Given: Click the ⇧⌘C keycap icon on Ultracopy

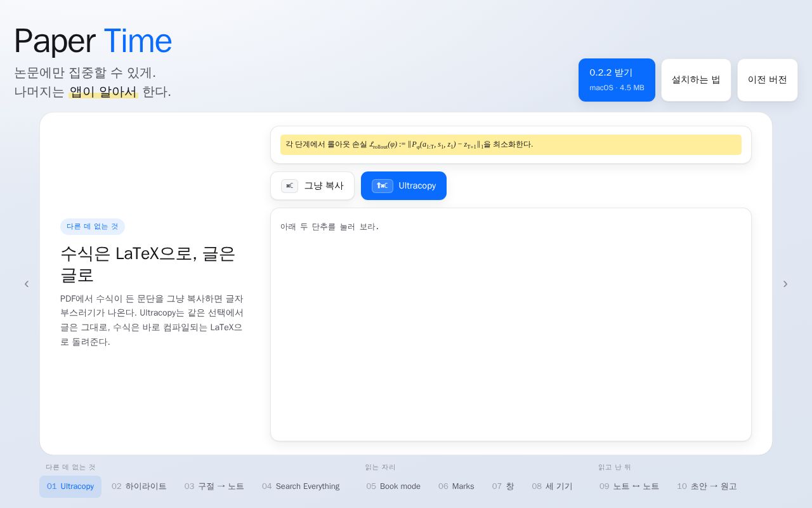Looking at the screenshot, I should [x=383, y=186].
